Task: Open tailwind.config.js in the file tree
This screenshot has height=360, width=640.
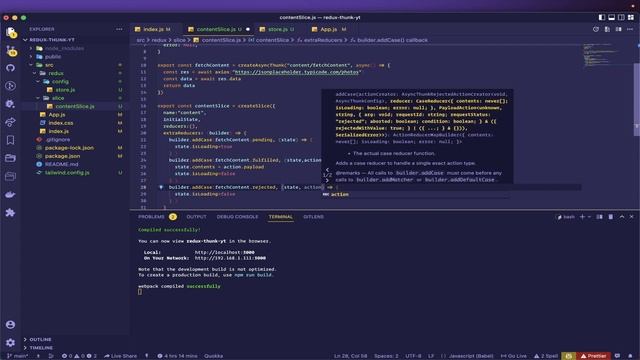Action: click(x=67, y=173)
